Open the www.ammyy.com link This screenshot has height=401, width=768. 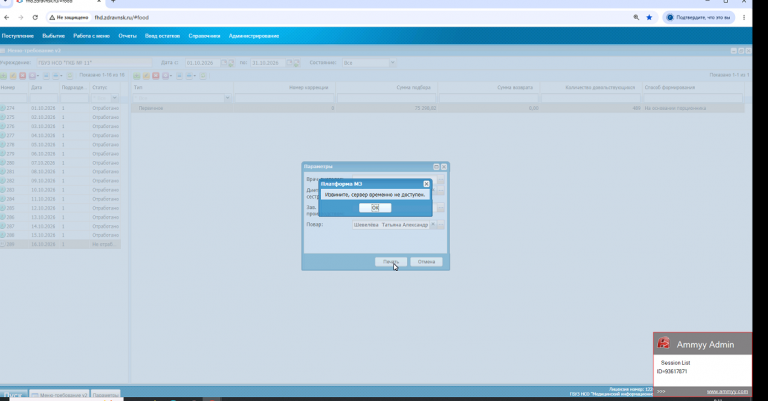727,391
